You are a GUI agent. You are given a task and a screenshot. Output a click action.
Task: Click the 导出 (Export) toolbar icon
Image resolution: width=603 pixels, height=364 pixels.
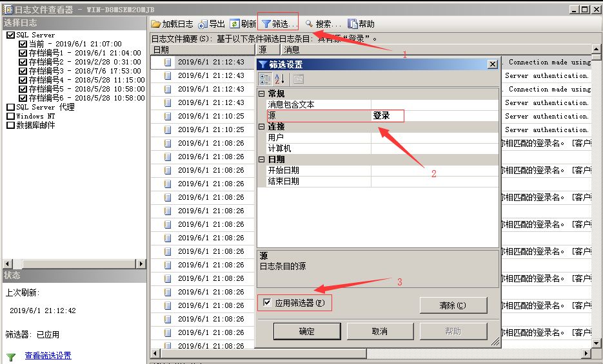tap(203, 24)
